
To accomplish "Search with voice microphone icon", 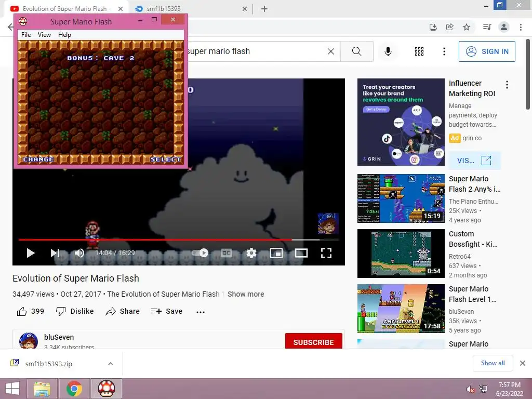I will pyautogui.click(x=388, y=51).
